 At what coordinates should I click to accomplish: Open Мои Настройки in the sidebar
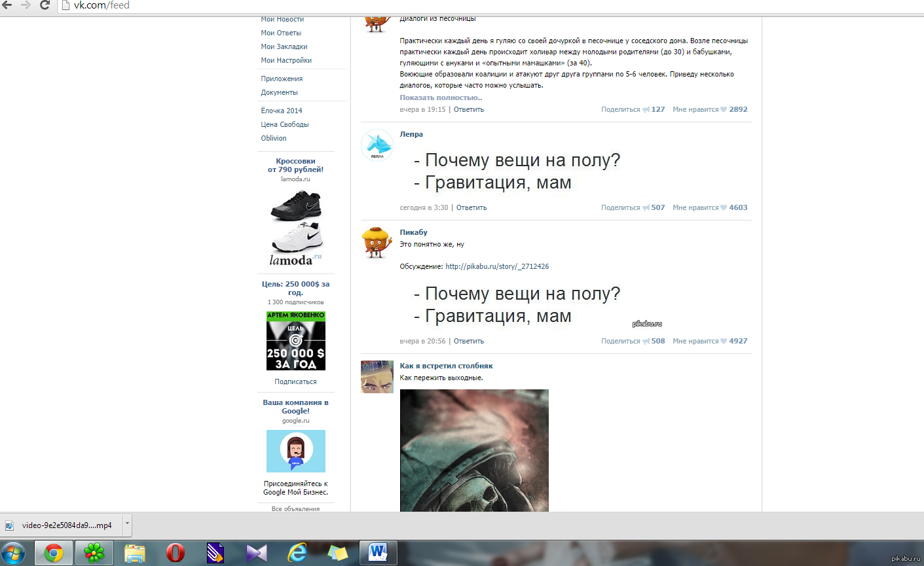[286, 60]
